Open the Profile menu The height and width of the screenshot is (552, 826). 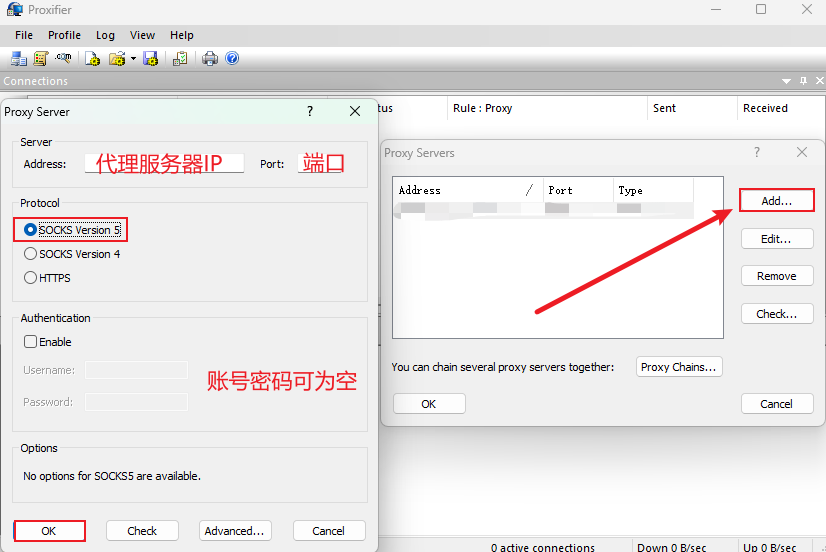click(64, 35)
